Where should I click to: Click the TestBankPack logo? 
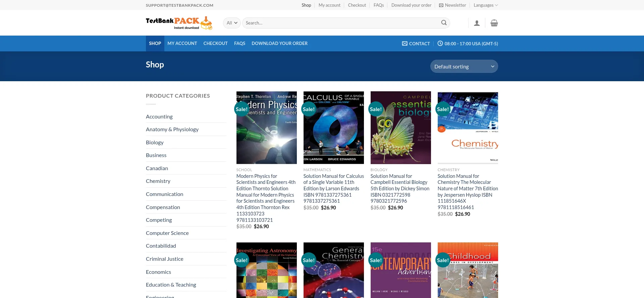click(179, 23)
